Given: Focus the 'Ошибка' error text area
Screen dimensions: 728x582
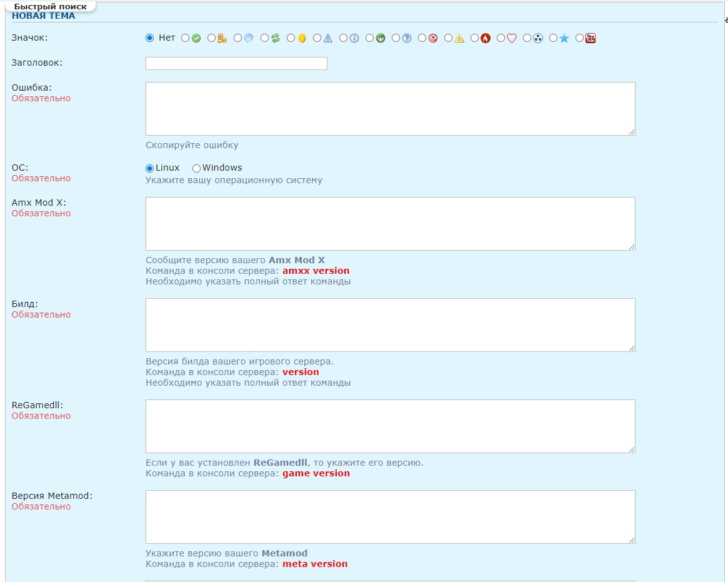Looking at the screenshot, I should (x=390, y=109).
